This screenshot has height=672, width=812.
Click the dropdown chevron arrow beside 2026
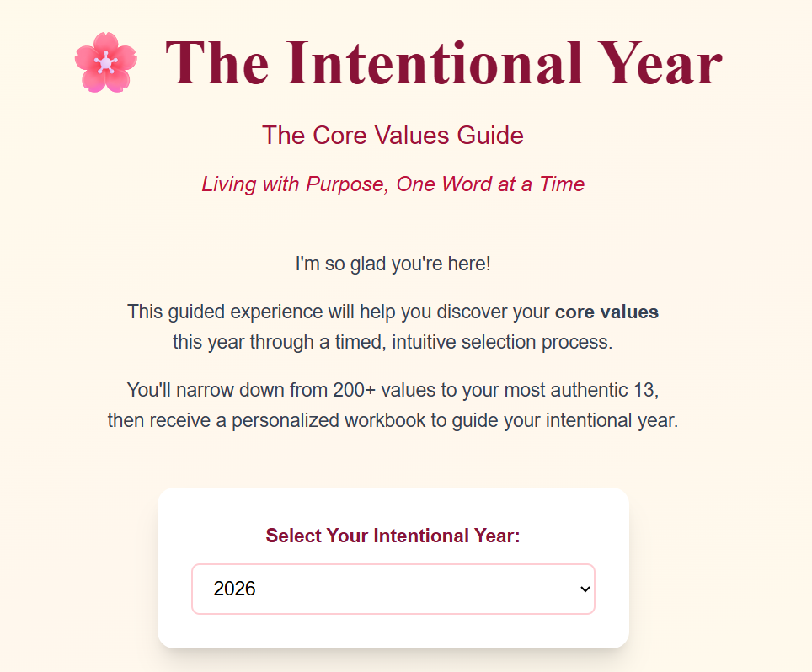(x=585, y=589)
